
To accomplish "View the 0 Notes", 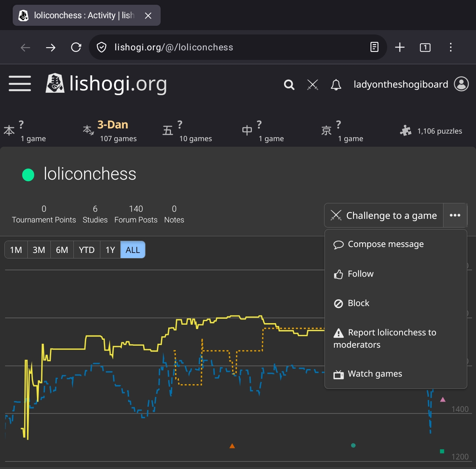I will [x=174, y=214].
